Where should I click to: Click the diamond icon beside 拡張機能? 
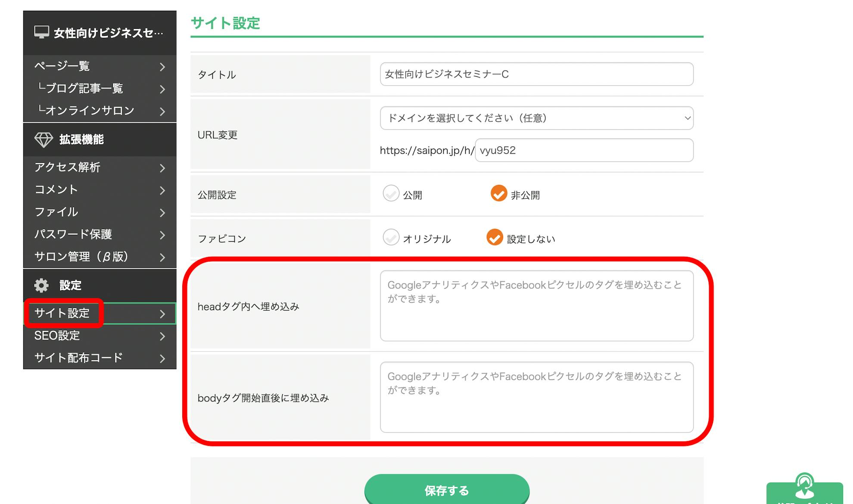pos(44,140)
